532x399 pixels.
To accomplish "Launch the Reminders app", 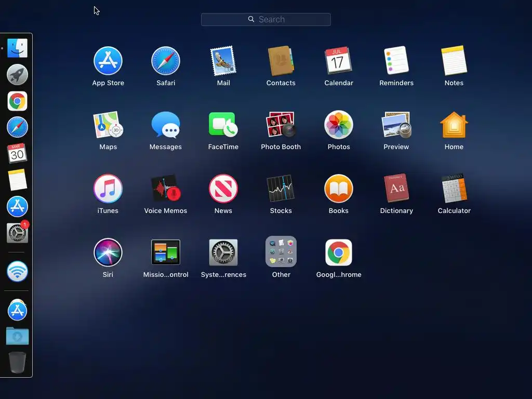I will click(396, 60).
